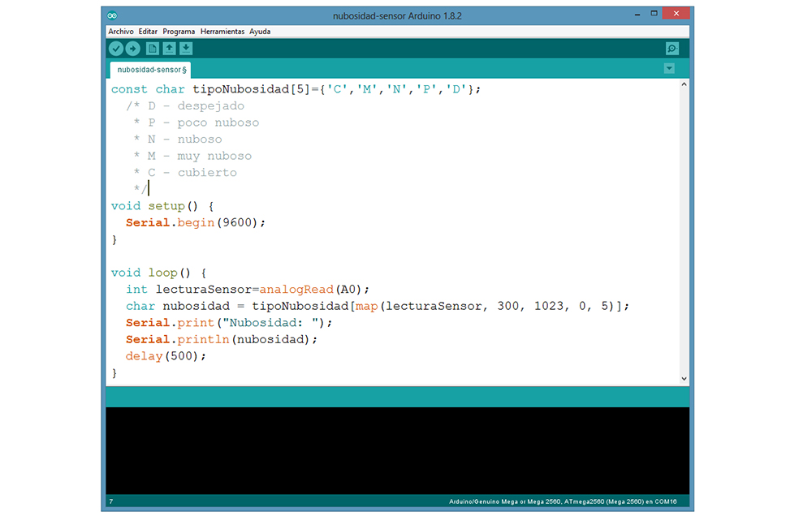This screenshot has height=516, width=812.
Task: Click the black console output area
Action: (x=397, y=450)
